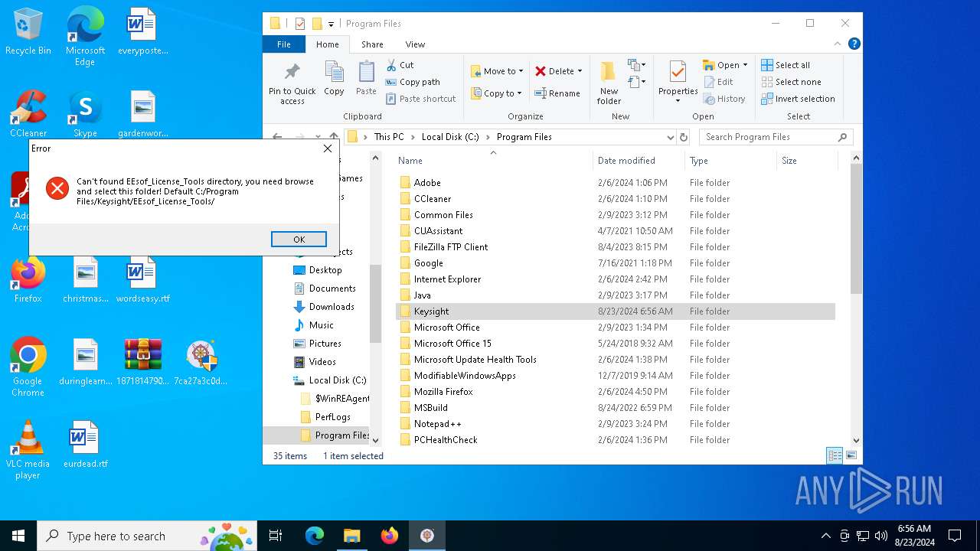
Task: Click the Edit command
Action: pos(717,82)
